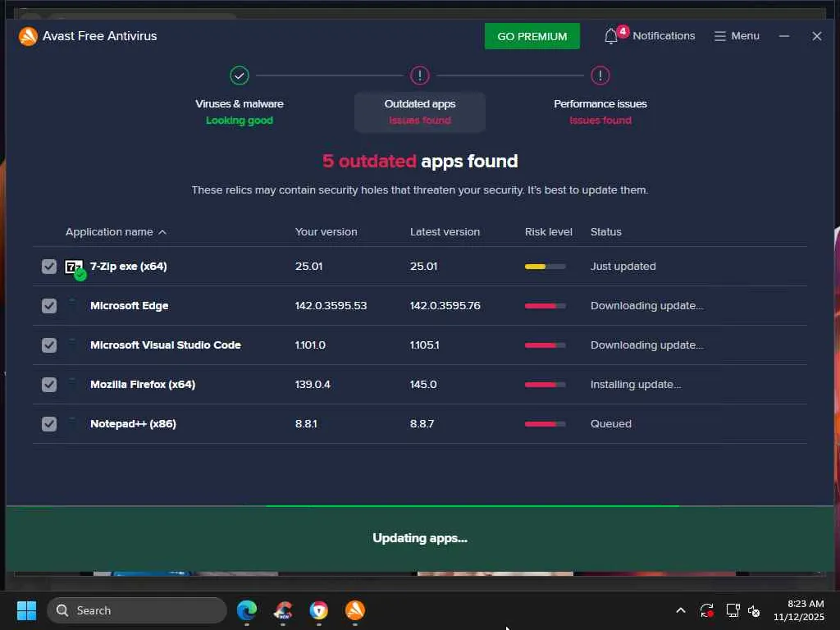Open the Windows Start button
This screenshot has width=840, height=630.
26,610
